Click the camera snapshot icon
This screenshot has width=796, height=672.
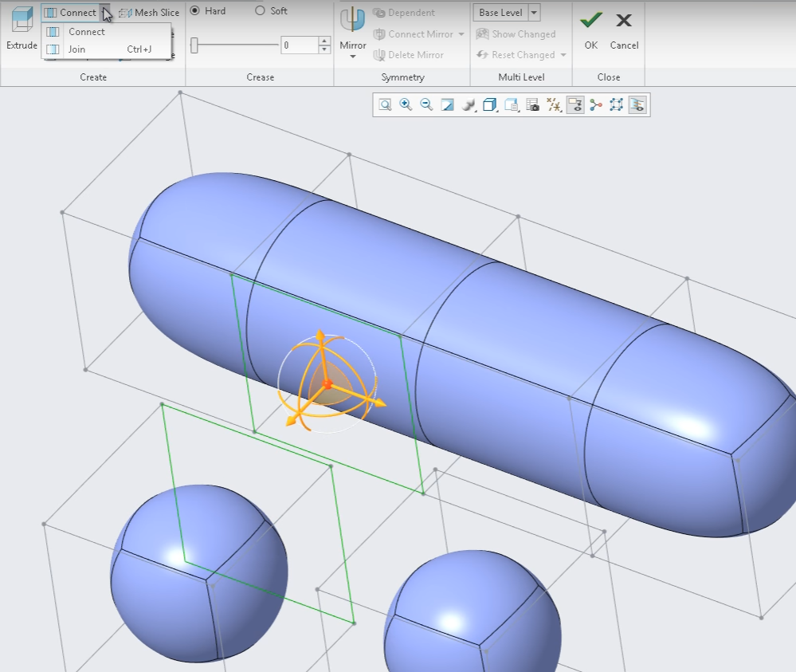coord(532,105)
